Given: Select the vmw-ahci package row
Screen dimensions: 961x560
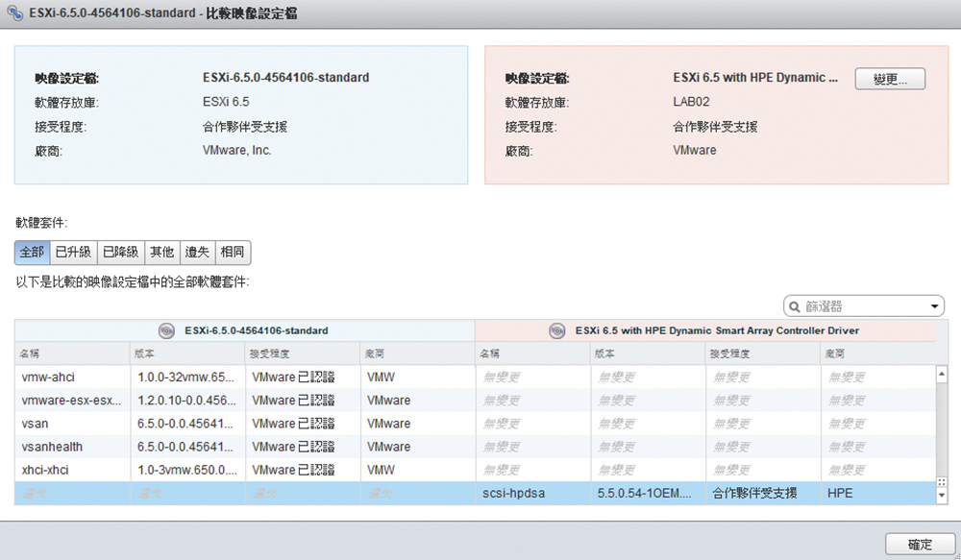Looking at the screenshot, I should (476, 377).
